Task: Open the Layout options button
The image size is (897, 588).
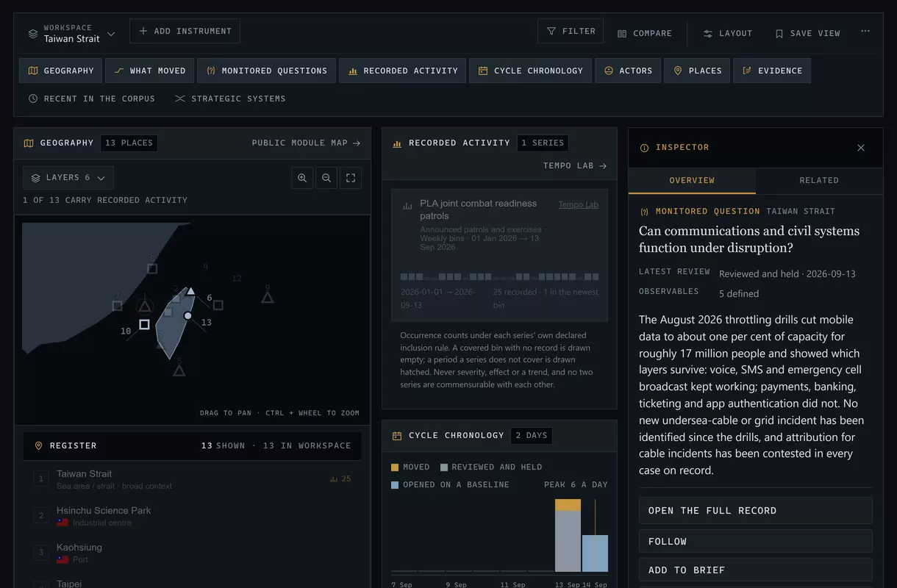Action: pyautogui.click(x=727, y=34)
